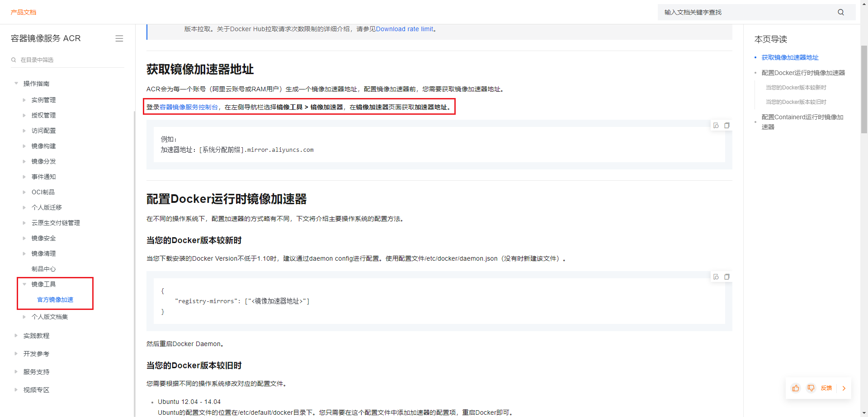
Task: Expand the 实践教程 section
Action: click(16, 336)
